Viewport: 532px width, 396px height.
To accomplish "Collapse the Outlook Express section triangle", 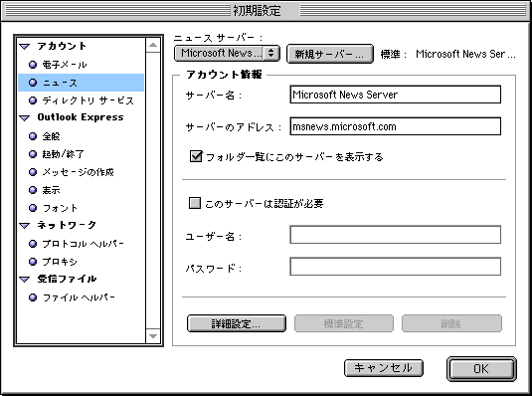I will [x=25, y=118].
